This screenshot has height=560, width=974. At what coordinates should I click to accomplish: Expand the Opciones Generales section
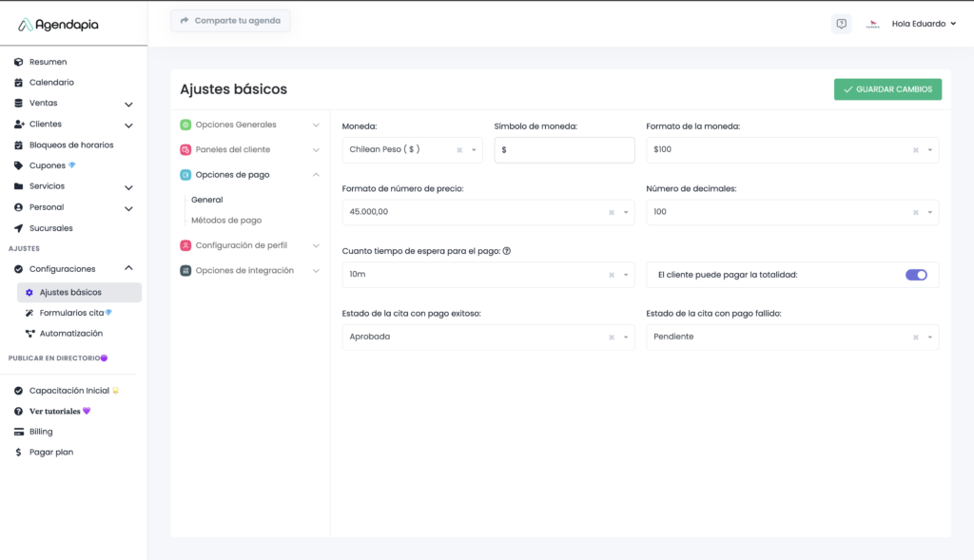coord(316,125)
